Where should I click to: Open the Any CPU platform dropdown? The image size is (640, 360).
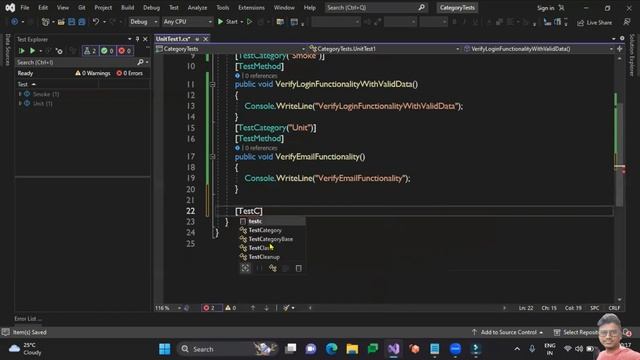[187, 22]
